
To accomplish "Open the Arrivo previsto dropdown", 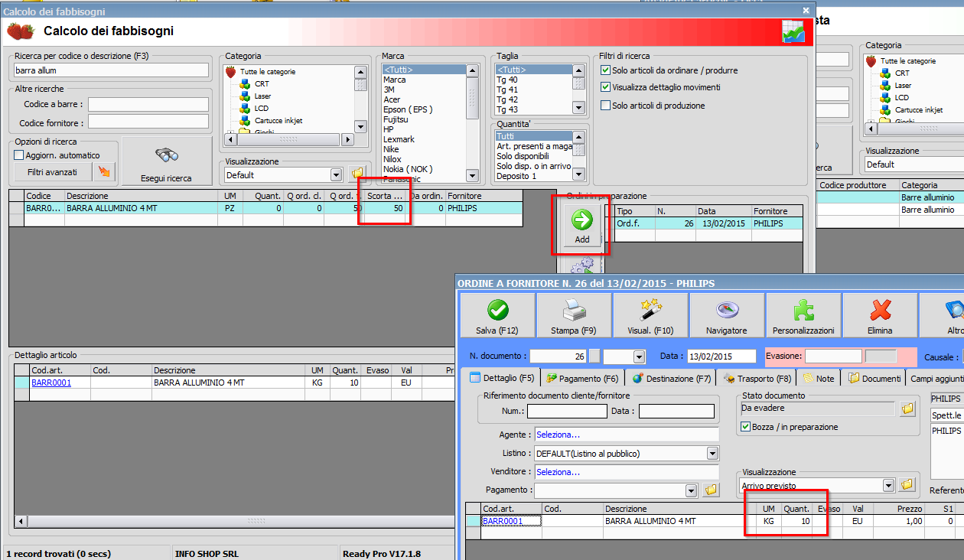I will pos(888,486).
